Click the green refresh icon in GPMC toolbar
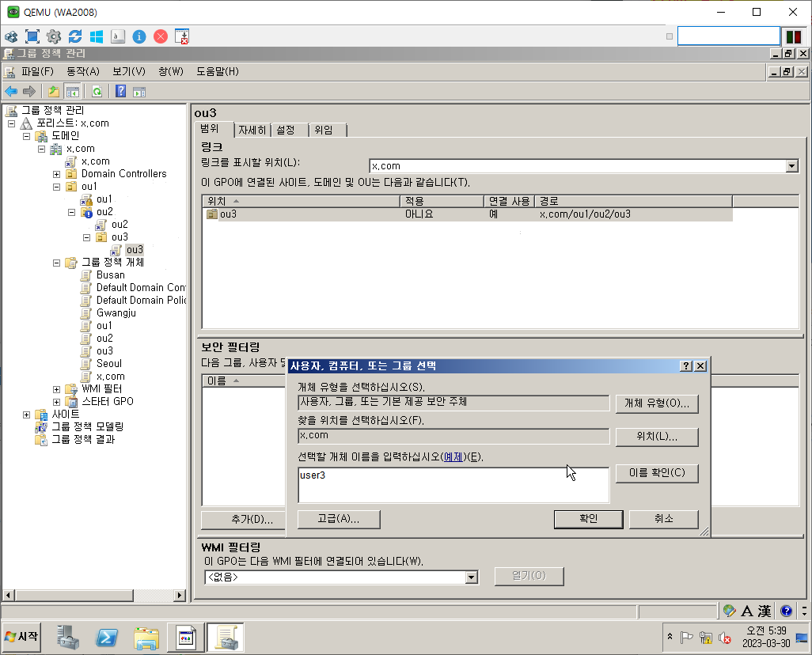This screenshot has height=655, width=812. tap(97, 92)
